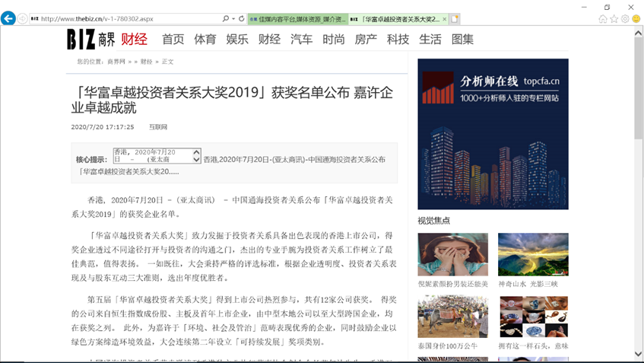Minimize the browser window
This screenshot has height=363, width=644.
click(584, 7)
